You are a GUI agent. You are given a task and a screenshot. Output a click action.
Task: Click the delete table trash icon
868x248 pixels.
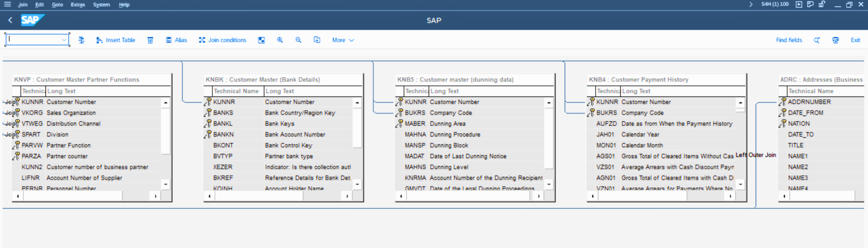[x=150, y=40]
